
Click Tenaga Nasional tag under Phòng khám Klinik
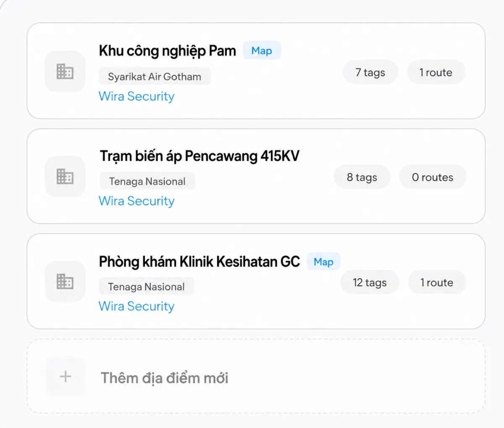coord(146,287)
